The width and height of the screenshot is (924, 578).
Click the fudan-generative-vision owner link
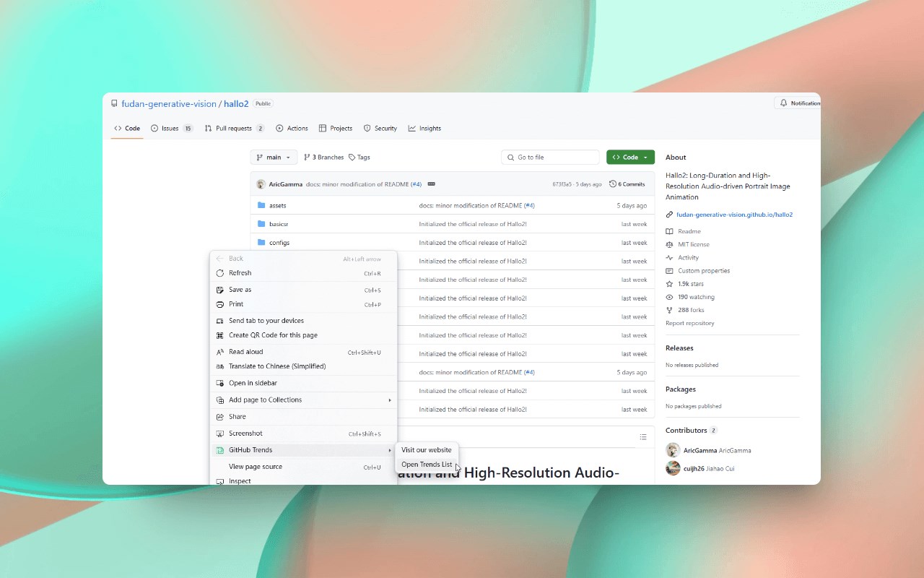tap(169, 104)
